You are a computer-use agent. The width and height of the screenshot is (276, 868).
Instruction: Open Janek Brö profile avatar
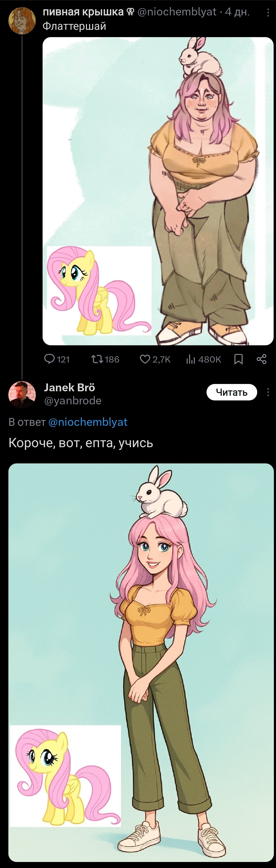(x=22, y=395)
